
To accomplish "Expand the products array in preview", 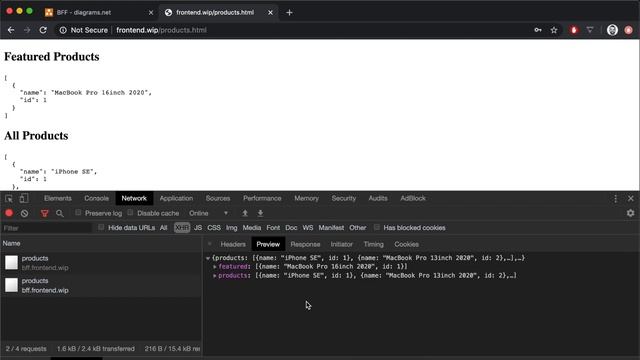I will [x=215, y=276].
